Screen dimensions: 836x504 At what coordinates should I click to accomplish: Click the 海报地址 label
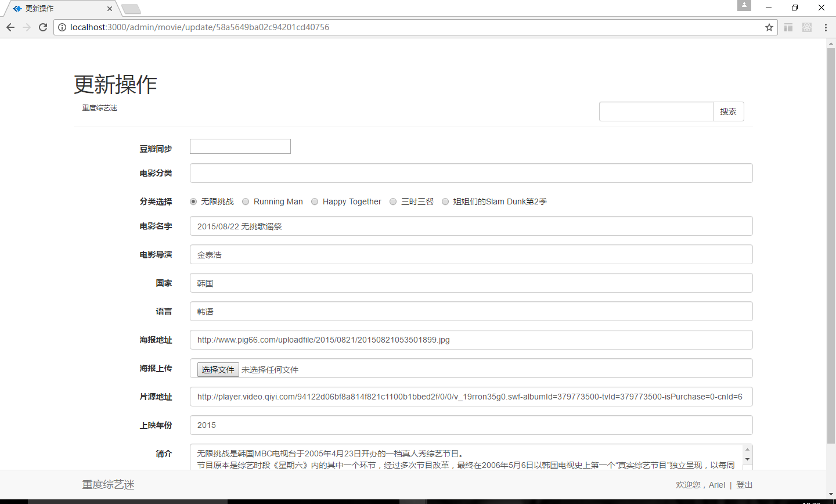156,340
